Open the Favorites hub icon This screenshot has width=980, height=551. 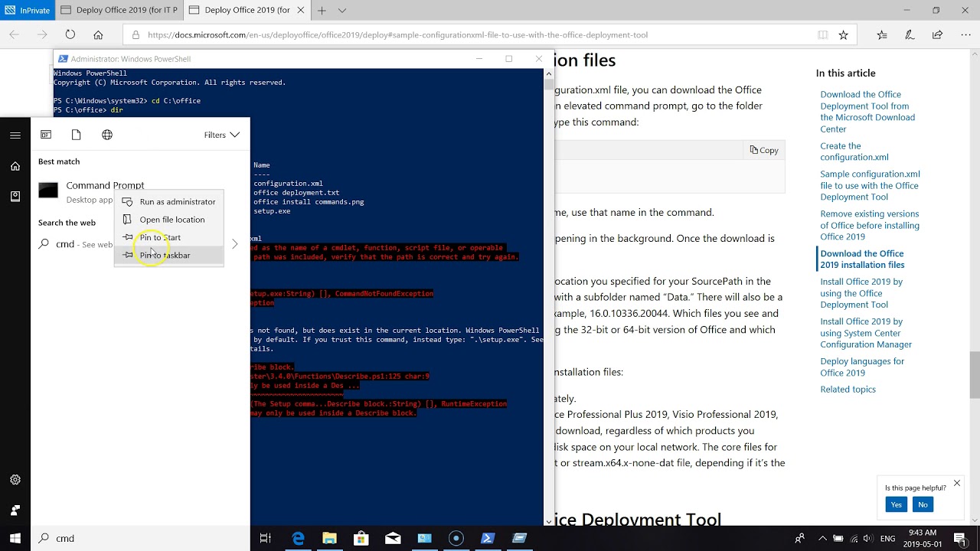click(x=882, y=34)
